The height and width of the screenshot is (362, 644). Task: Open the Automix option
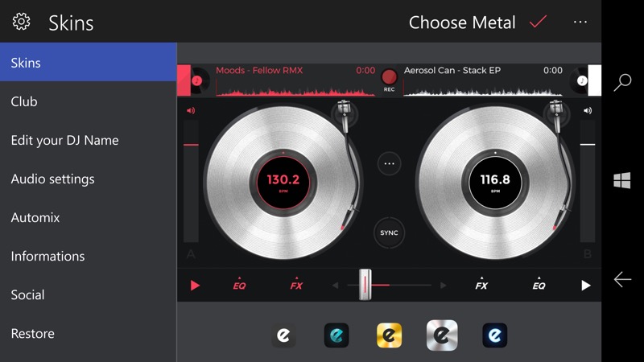click(89, 217)
